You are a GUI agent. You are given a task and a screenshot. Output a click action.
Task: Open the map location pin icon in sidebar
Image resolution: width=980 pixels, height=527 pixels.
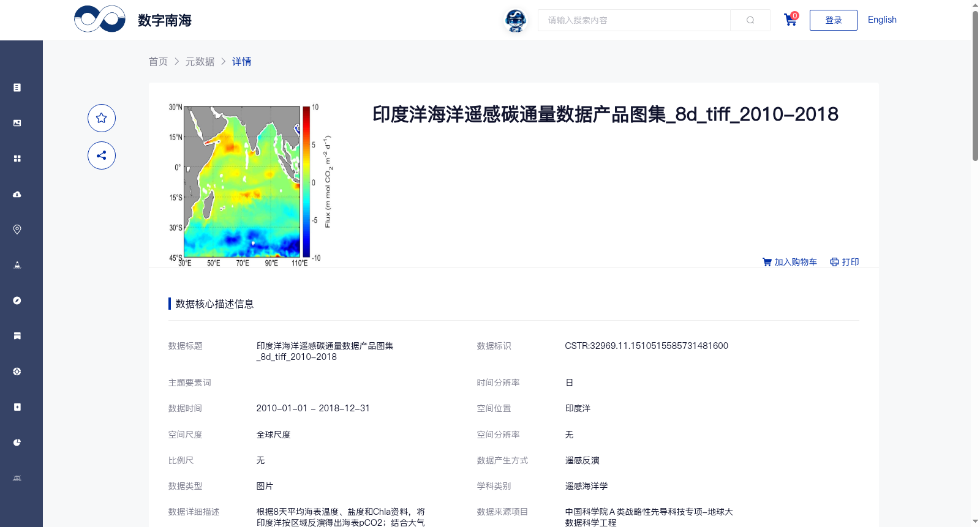(17, 230)
